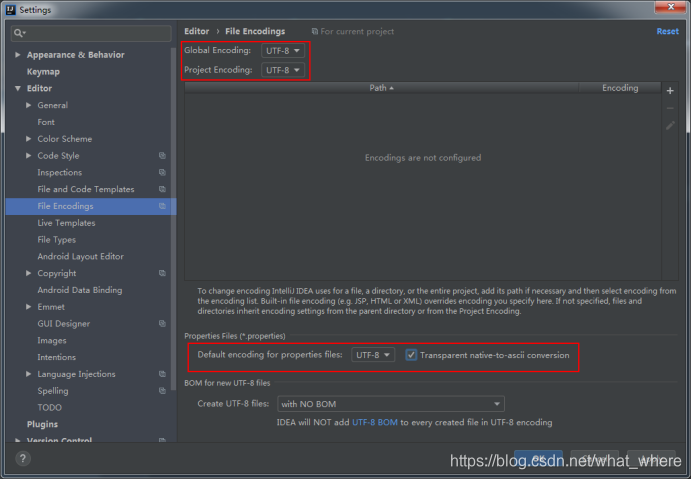Expand Appearance & Behavior section
692x480 pixels.
pos(18,55)
